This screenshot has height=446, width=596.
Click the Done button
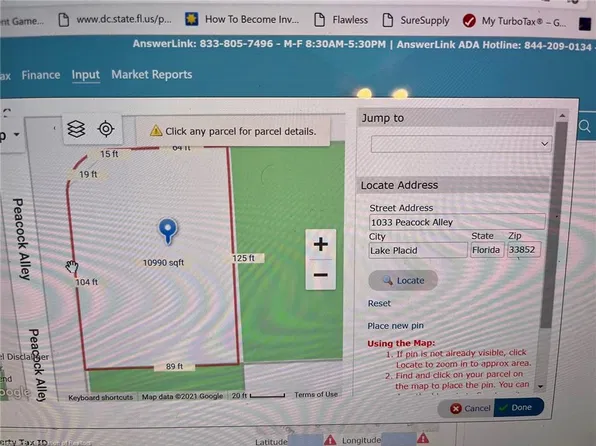pyautogui.click(x=518, y=408)
